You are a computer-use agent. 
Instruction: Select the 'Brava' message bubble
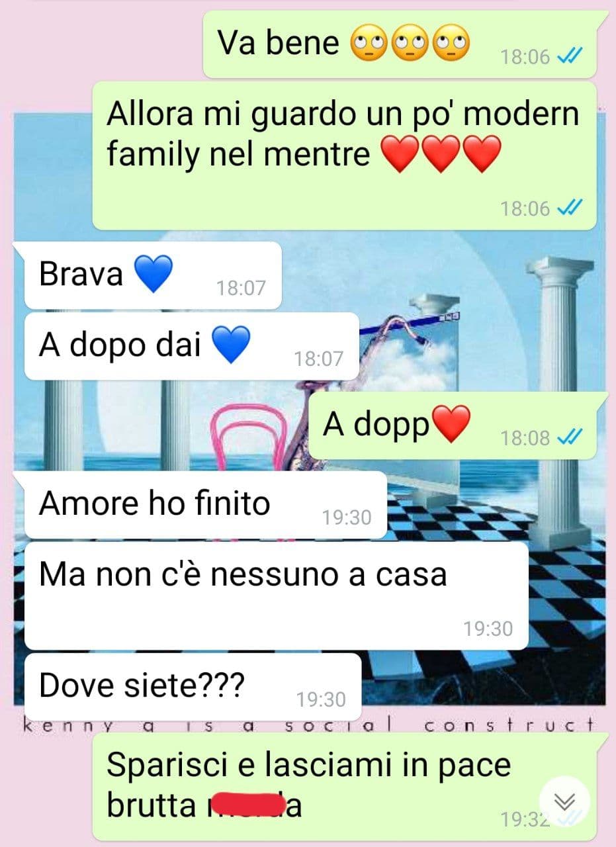153,275
